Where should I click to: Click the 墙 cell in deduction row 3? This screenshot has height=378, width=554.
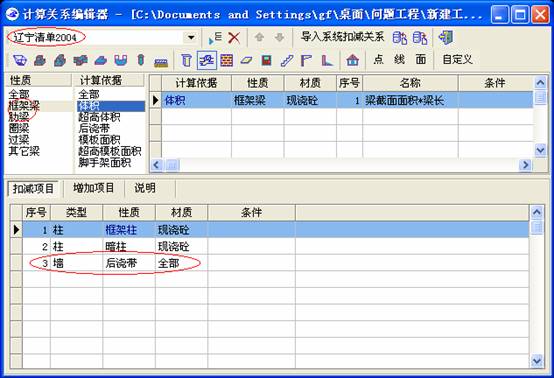[76, 263]
